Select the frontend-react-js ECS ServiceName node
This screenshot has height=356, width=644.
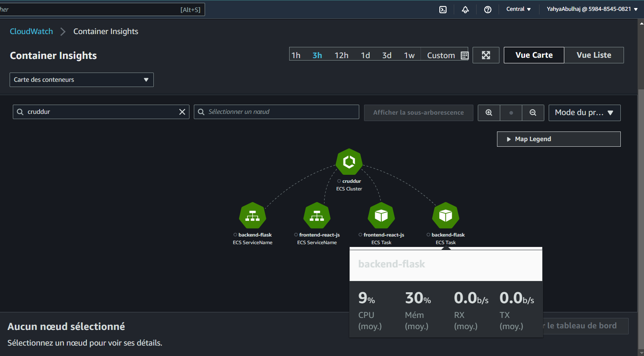coord(317,215)
